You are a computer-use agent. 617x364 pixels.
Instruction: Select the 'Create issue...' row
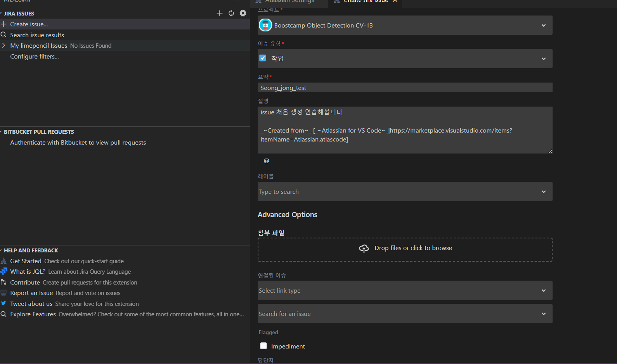(125, 24)
